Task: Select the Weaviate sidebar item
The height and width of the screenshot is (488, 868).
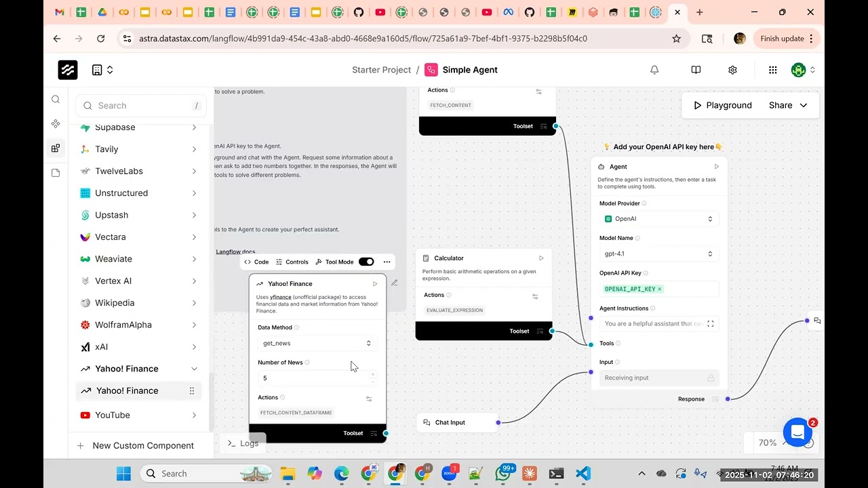Action: (x=139, y=259)
